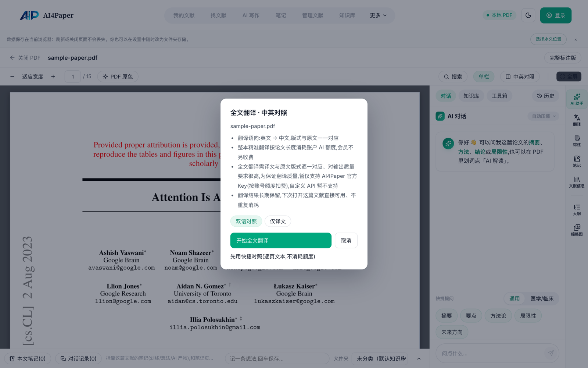Ask the 方法论 quick question
This screenshot has height=368, width=588.
498,316
